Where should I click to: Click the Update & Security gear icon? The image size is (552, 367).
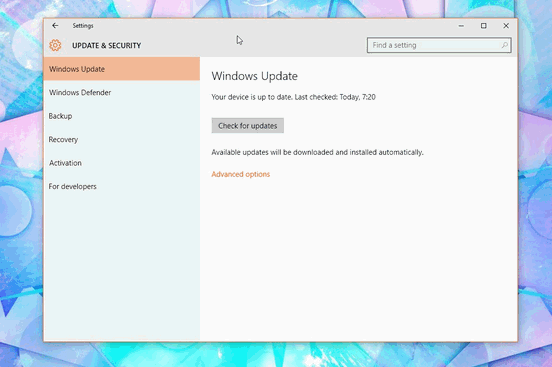coord(55,45)
